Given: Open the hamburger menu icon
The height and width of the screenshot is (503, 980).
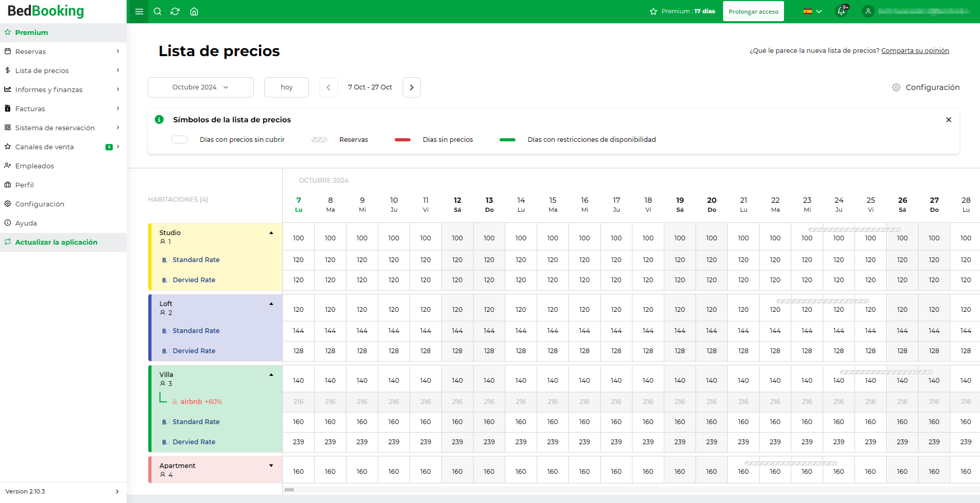Looking at the screenshot, I should point(139,12).
